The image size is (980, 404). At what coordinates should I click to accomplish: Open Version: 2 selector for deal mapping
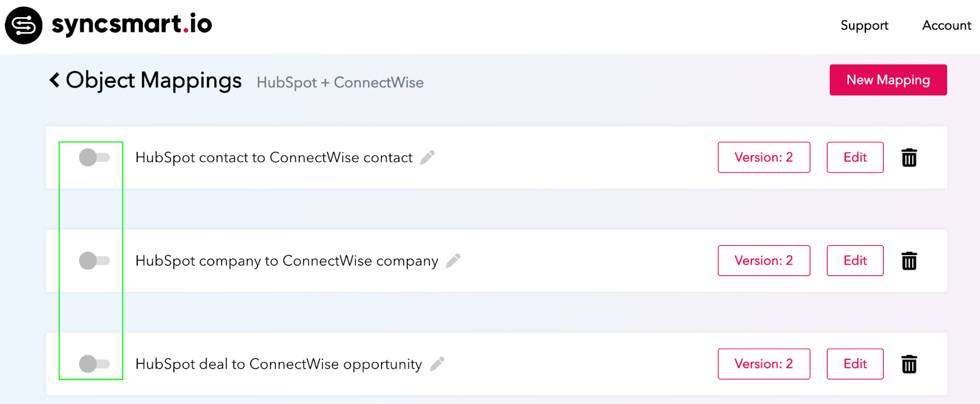pos(763,364)
